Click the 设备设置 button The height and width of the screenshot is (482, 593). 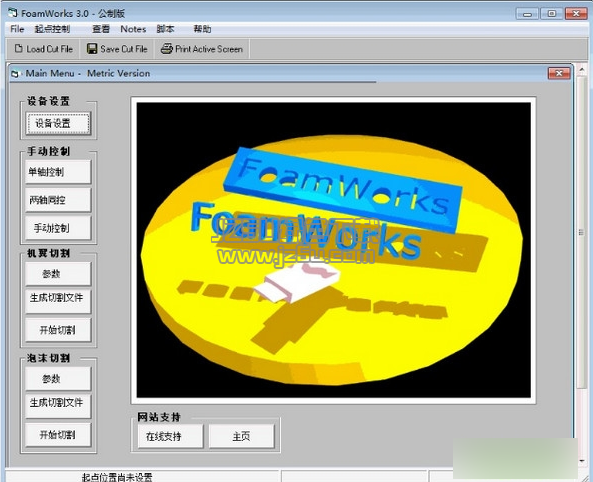(x=58, y=123)
